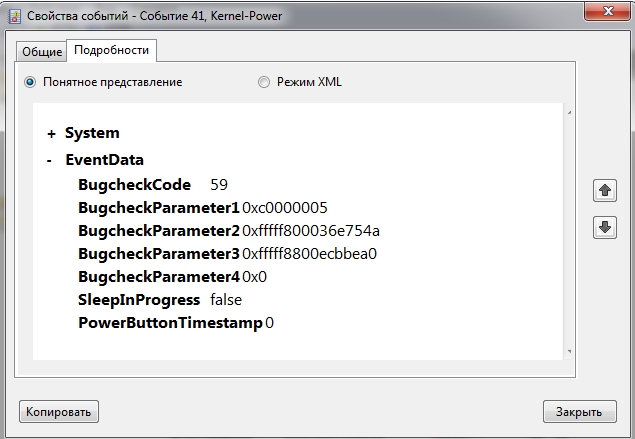Screen dimensions: 635x439
Task: Collapse the EventData node minus sign
Action: (50, 160)
